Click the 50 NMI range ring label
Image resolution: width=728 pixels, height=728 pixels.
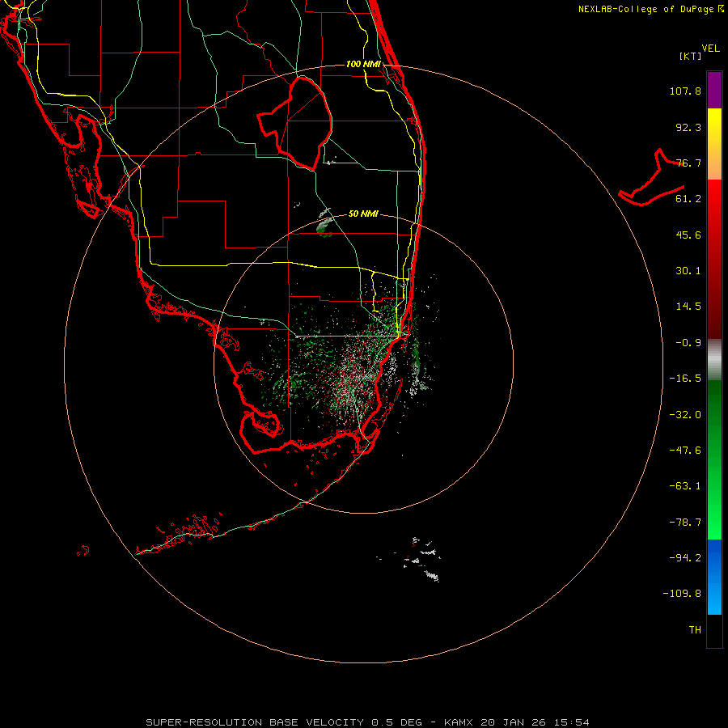tap(363, 214)
